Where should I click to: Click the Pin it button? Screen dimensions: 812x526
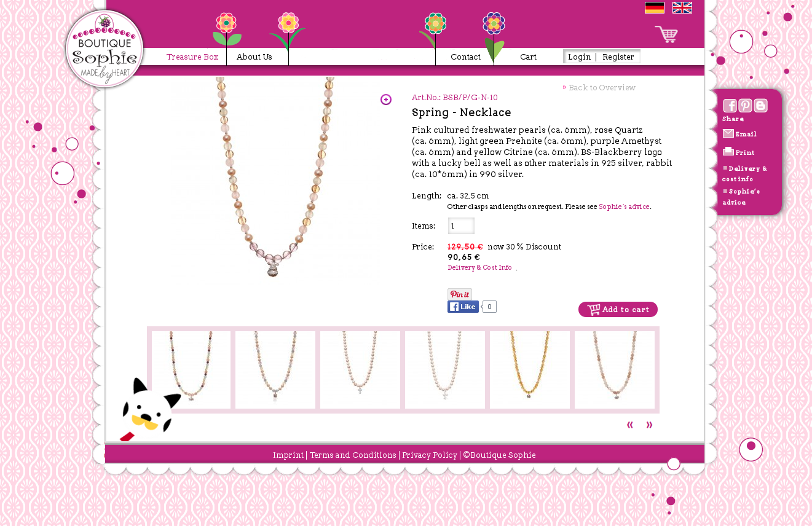[460, 294]
